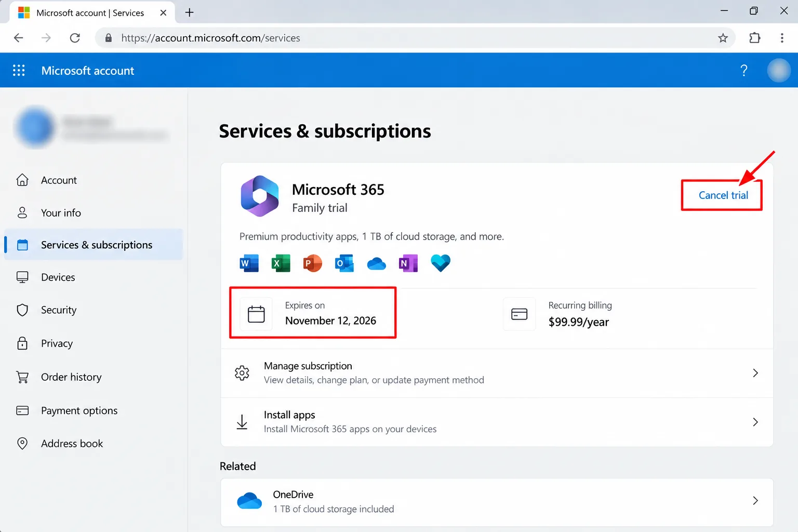
Task: Click the Microsoft account header title
Action: click(x=88, y=71)
